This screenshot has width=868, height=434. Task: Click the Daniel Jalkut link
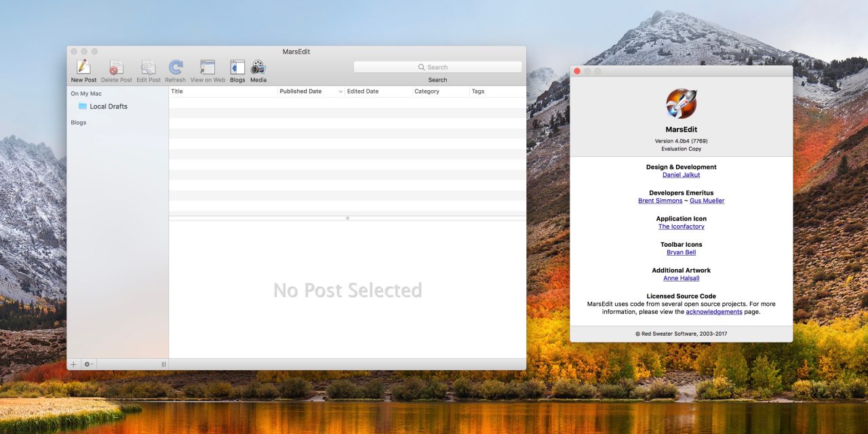pyautogui.click(x=681, y=174)
